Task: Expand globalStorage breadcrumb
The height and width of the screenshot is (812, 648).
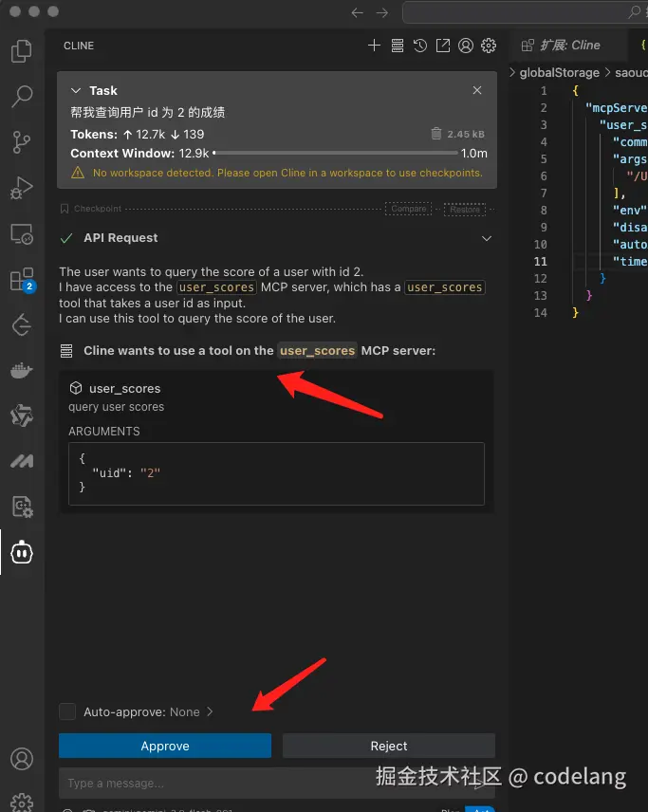Action: click(560, 72)
